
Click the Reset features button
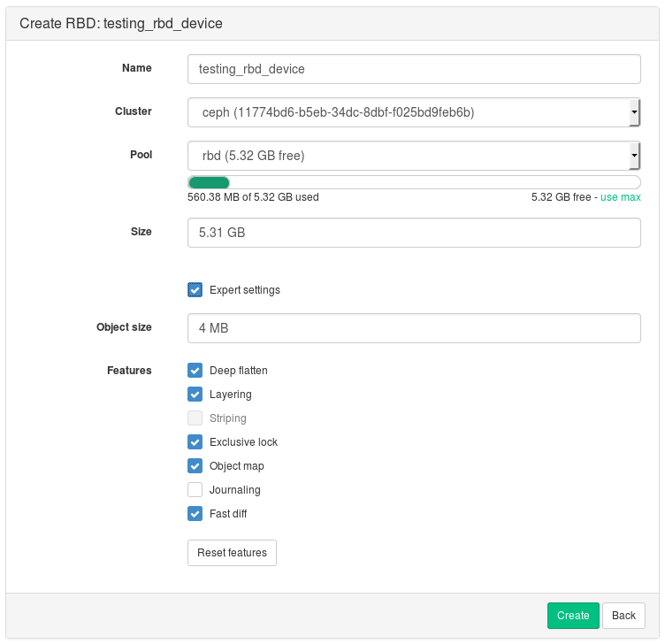232,553
